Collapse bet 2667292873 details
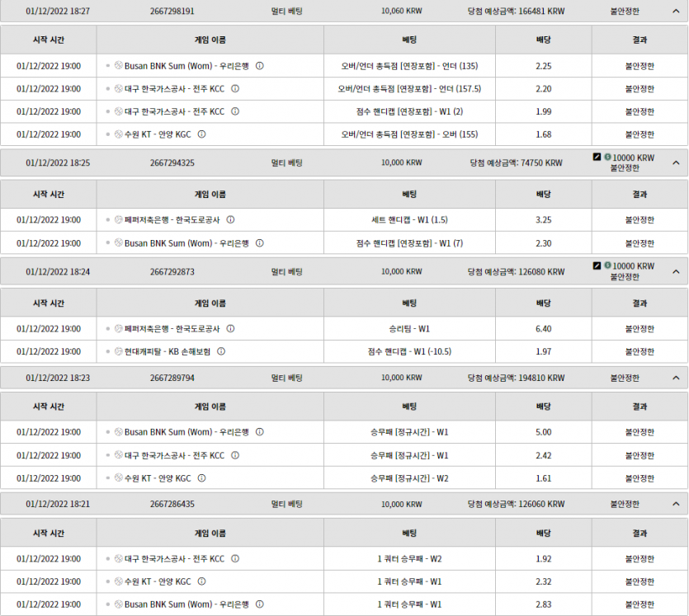 click(x=676, y=272)
